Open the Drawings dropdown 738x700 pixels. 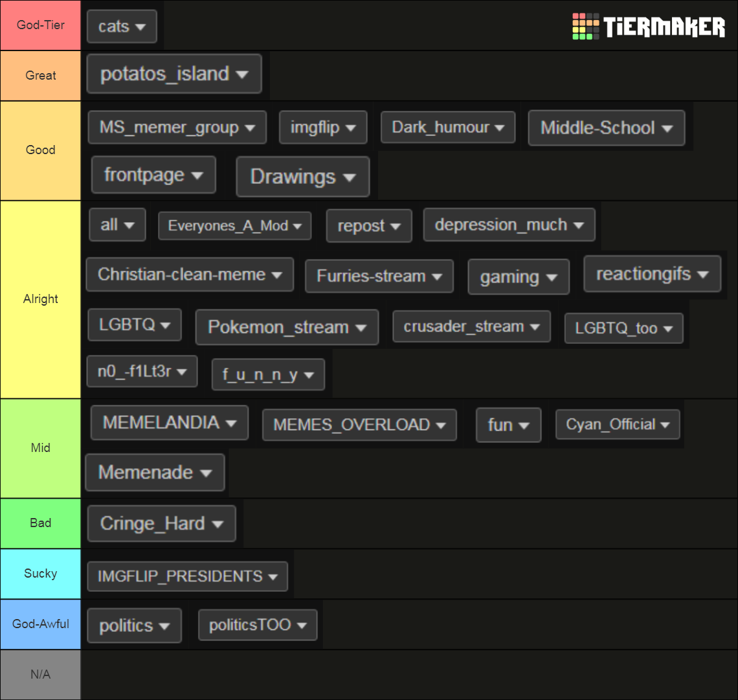302,177
